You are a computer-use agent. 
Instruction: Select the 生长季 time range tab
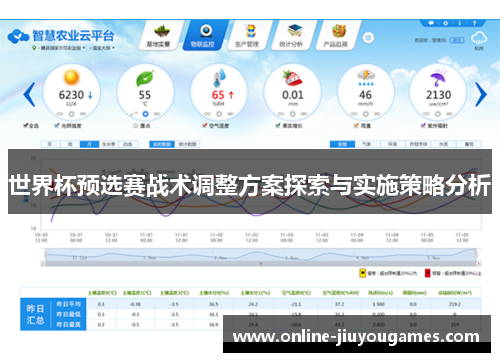[x=109, y=144]
